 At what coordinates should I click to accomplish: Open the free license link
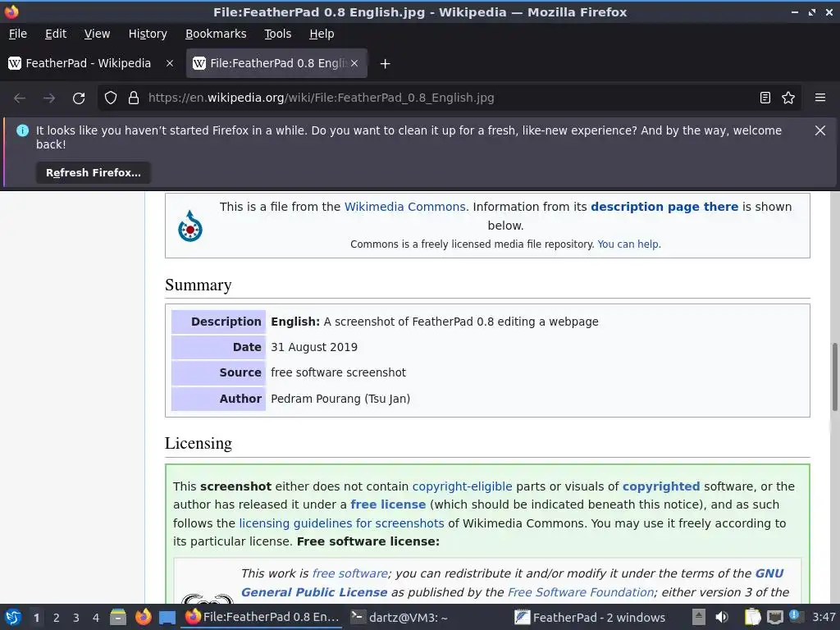[388, 504]
